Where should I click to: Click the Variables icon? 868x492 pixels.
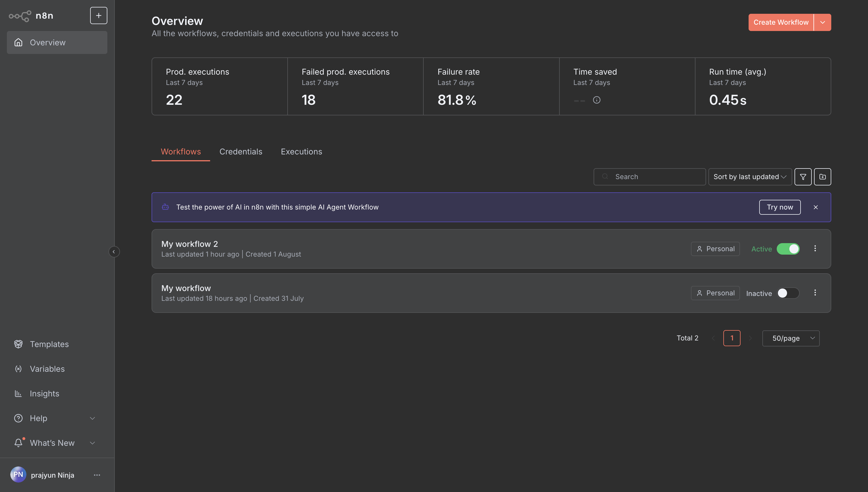coord(18,369)
